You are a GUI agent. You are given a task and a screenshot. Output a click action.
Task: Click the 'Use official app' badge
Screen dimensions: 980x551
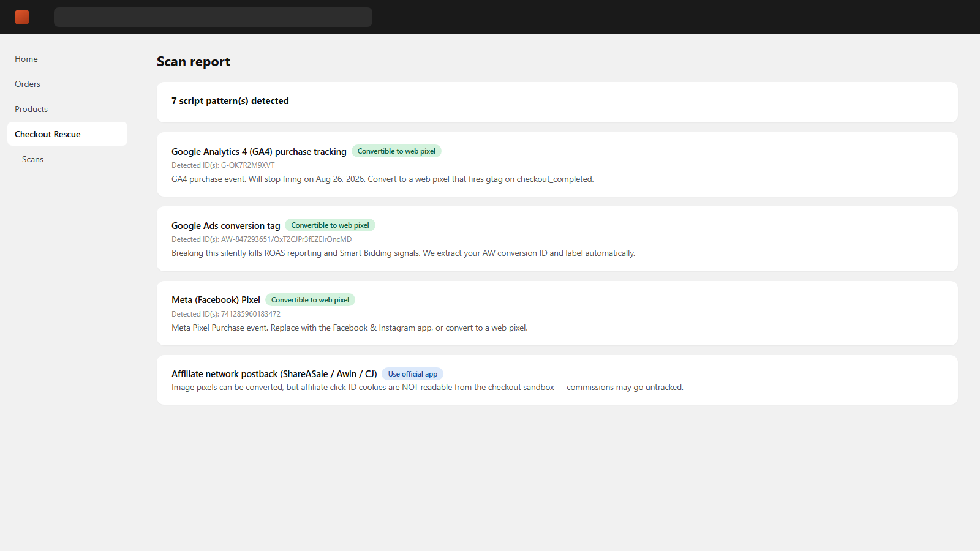pyautogui.click(x=413, y=374)
